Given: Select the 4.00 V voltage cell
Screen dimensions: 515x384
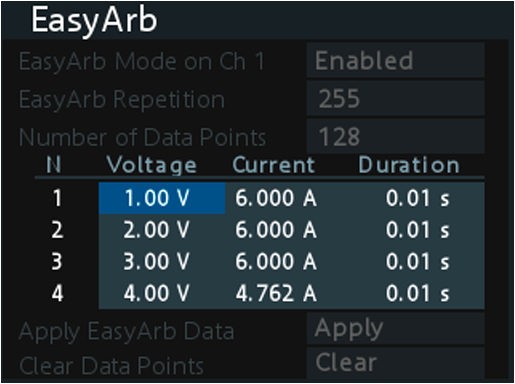Looking at the screenshot, I should [162, 293].
